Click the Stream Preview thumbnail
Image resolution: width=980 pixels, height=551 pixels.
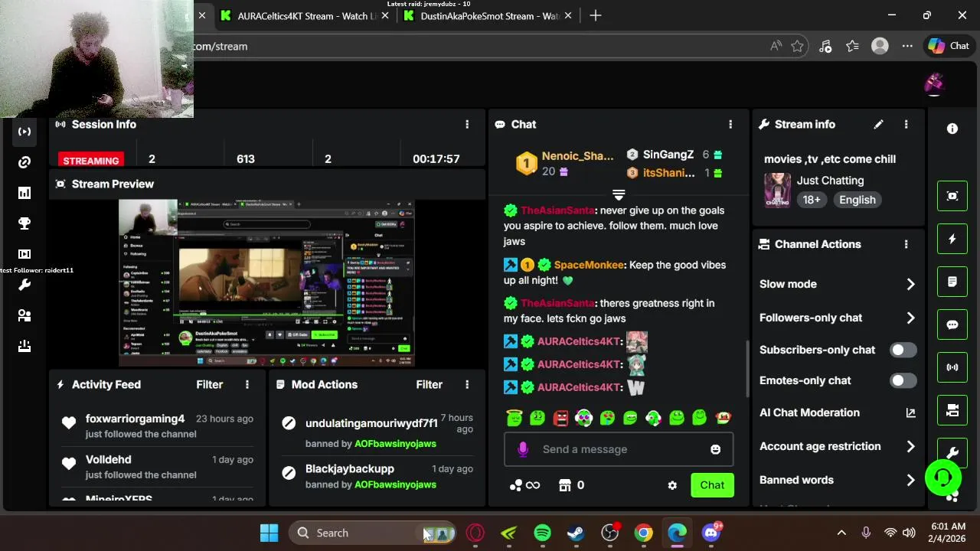pos(266,282)
